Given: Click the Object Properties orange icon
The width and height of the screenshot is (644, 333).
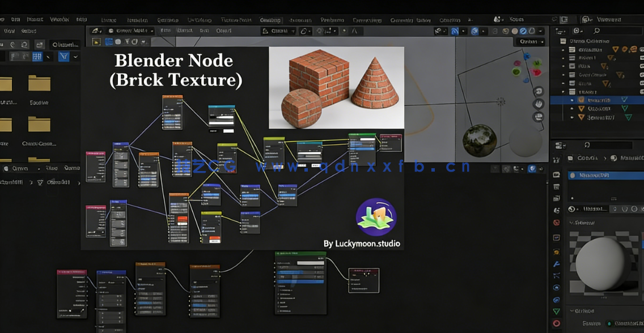Looking at the screenshot, I should 555,253.
